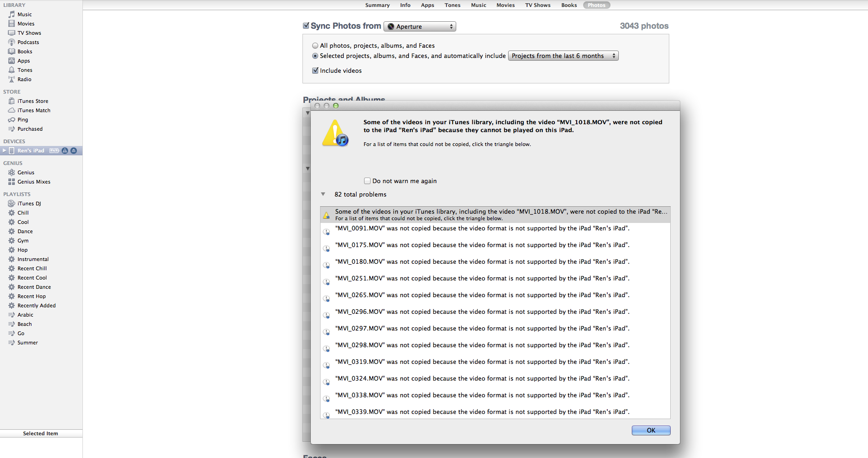Screen dimensions: 868x458
Task: Select Books in the Library sidebar
Action: pyautogui.click(x=25, y=51)
